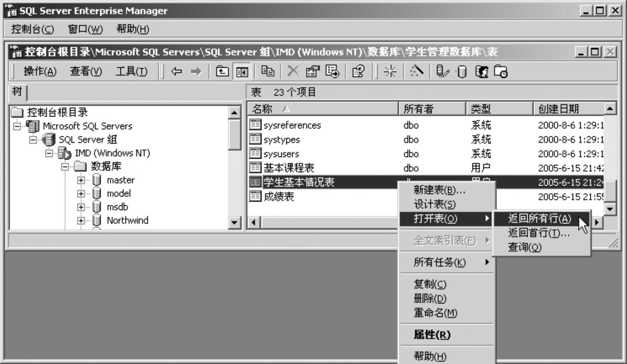The height and width of the screenshot is (364, 627).
Task: Expand the model database node
Action: (x=81, y=194)
